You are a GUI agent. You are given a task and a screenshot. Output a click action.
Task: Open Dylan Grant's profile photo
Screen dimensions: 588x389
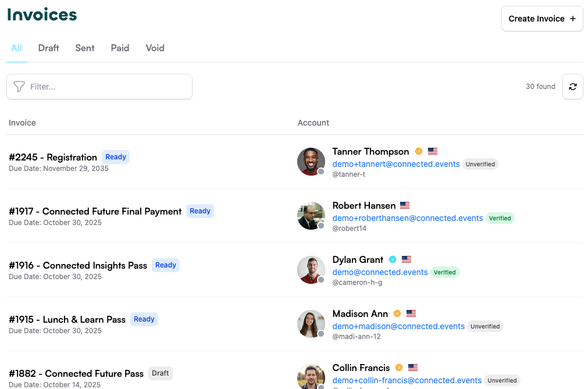[x=311, y=269]
